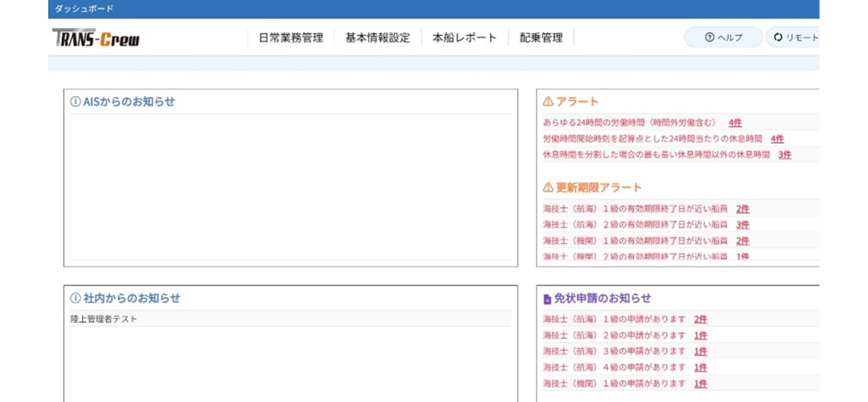Open 3件 link for 休息時間を分割 alert

click(784, 155)
